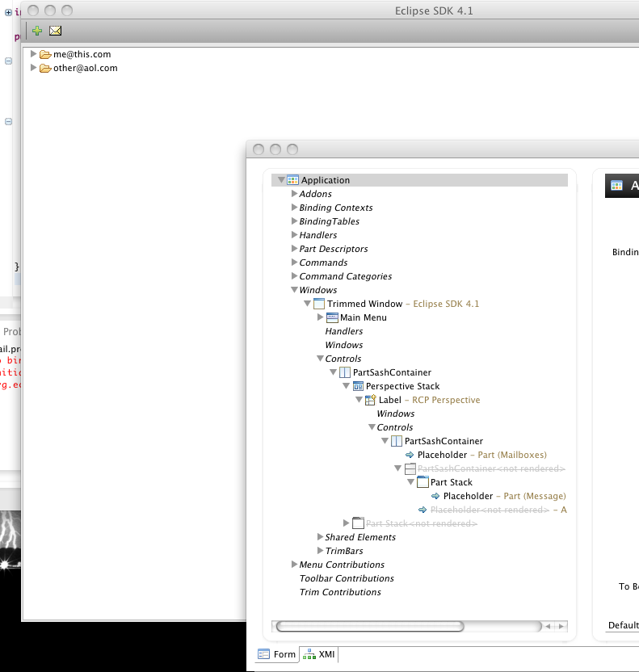
Task: Select the Part Stack tree item
Action: [452, 482]
